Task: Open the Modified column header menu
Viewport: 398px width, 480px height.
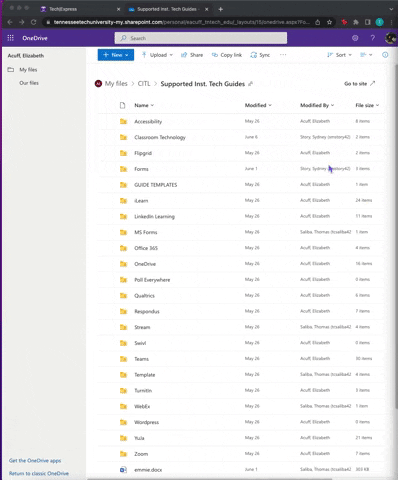Action: pos(258,105)
